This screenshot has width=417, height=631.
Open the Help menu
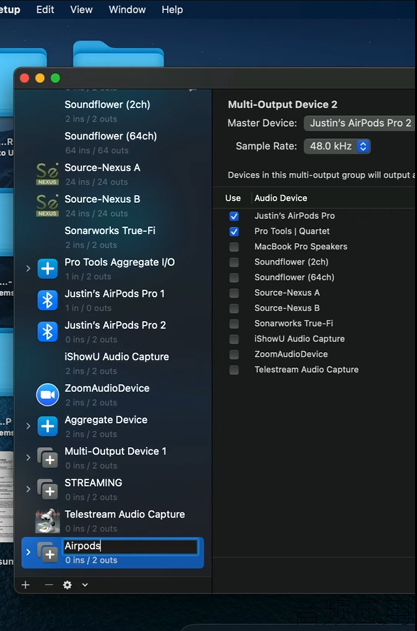[172, 9]
